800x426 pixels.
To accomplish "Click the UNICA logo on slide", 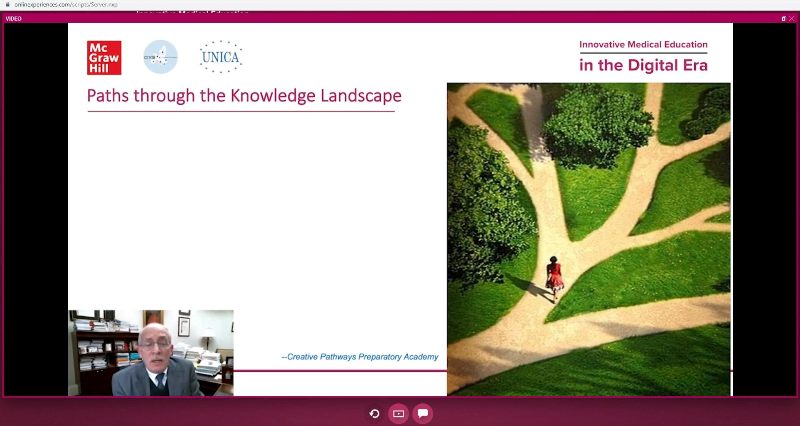I will (221, 57).
